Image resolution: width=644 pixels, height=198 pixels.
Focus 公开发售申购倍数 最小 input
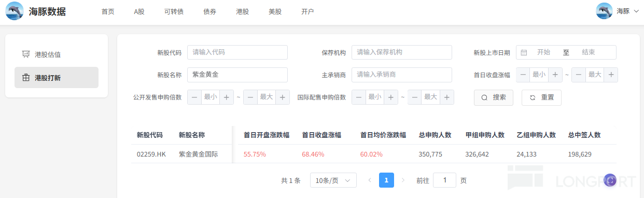coord(211,97)
